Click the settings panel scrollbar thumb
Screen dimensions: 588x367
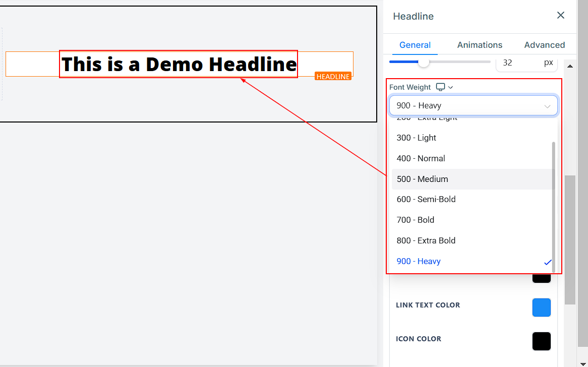tap(570, 240)
